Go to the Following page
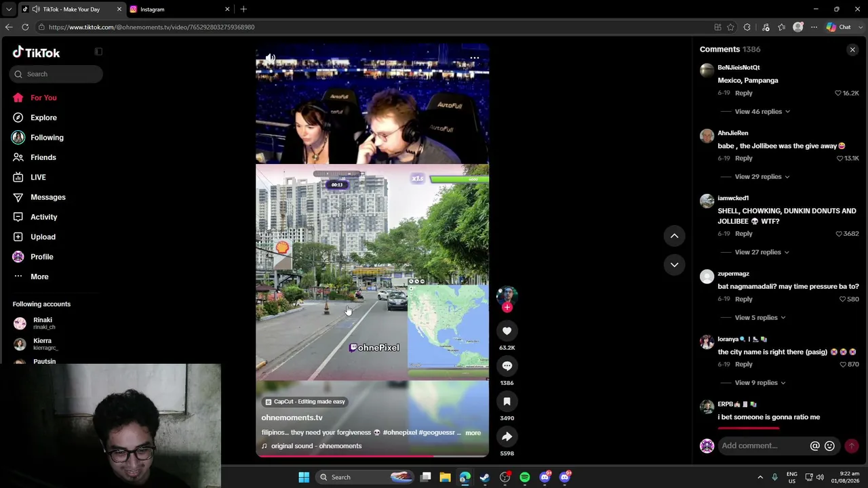This screenshot has width=868, height=488. click(x=47, y=138)
